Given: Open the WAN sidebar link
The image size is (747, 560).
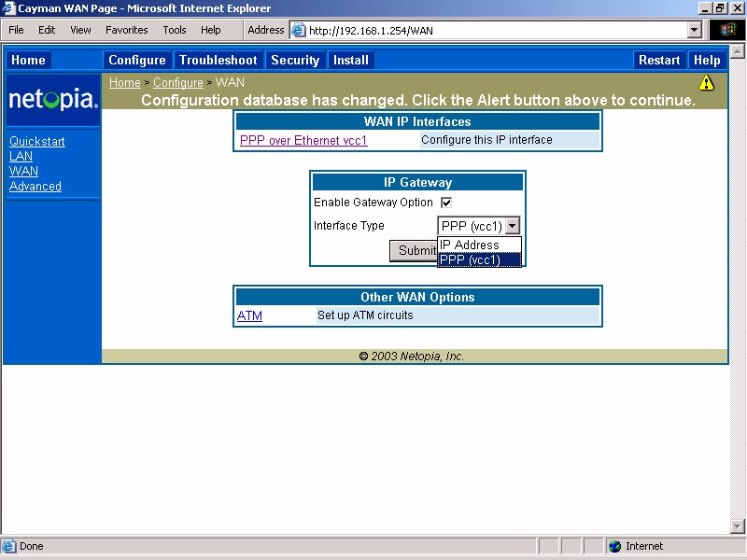Looking at the screenshot, I should (x=24, y=171).
